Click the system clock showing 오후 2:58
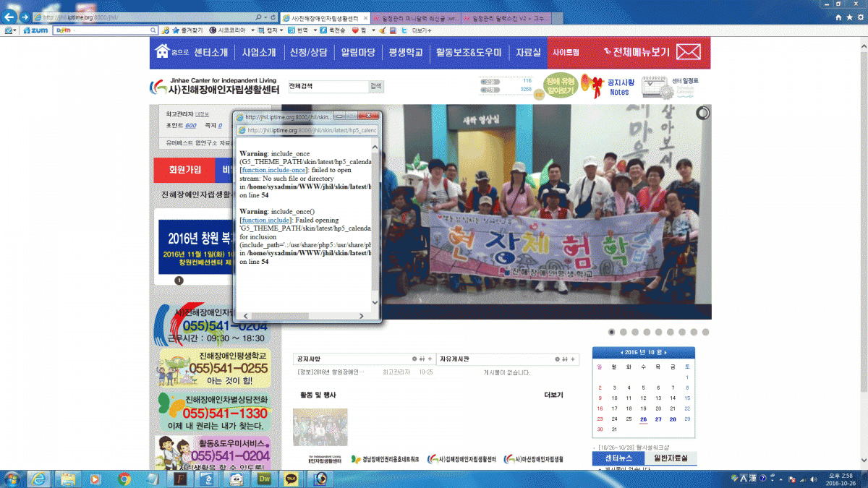868x488 pixels. (841, 479)
